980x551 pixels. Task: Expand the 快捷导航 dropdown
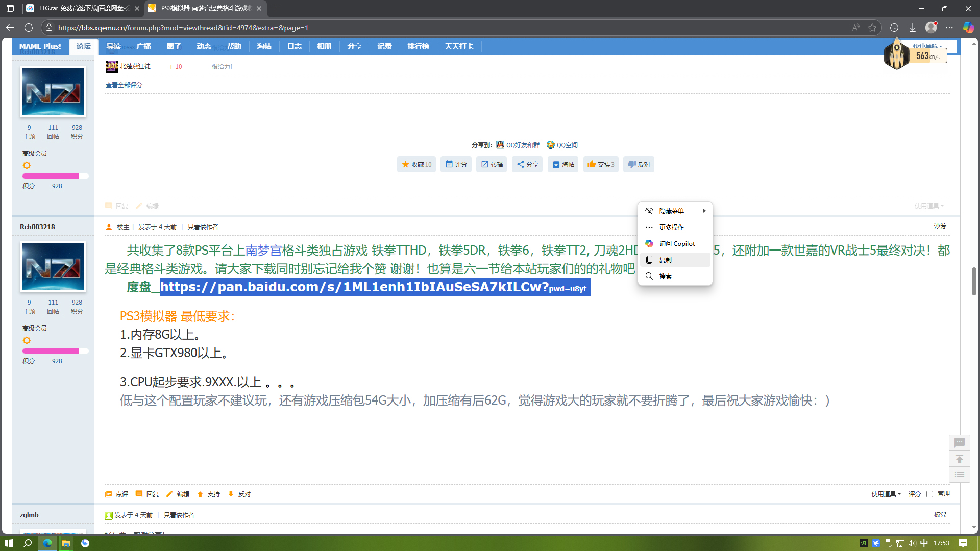tap(927, 46)
